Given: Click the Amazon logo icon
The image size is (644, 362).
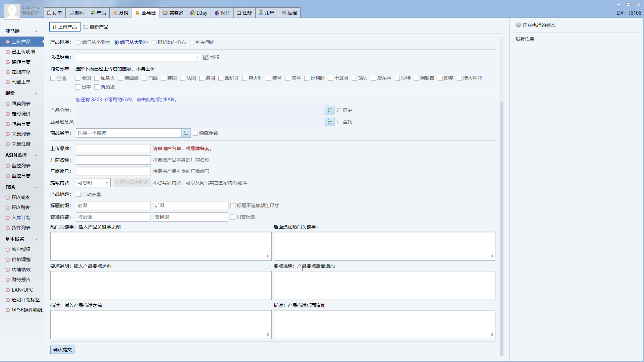Looking at the screenshot, I should pyautogui.click(x=137, y=13).
